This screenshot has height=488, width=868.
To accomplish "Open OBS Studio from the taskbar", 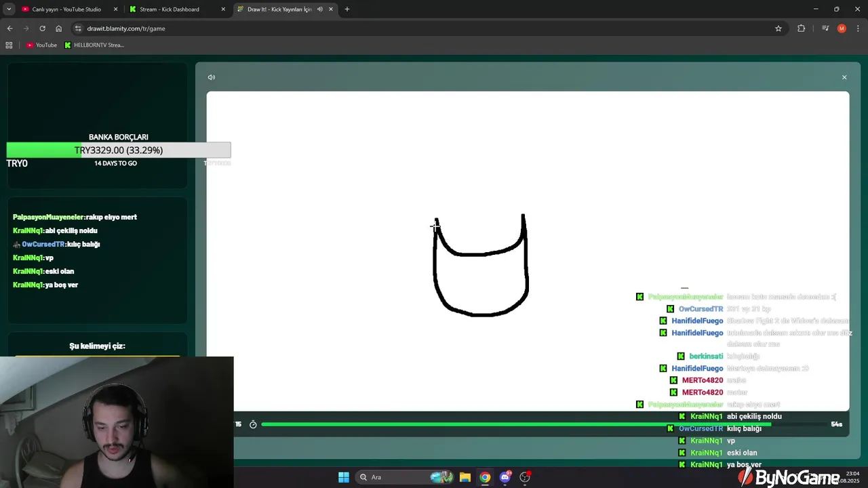I will [x=525, y=477].
